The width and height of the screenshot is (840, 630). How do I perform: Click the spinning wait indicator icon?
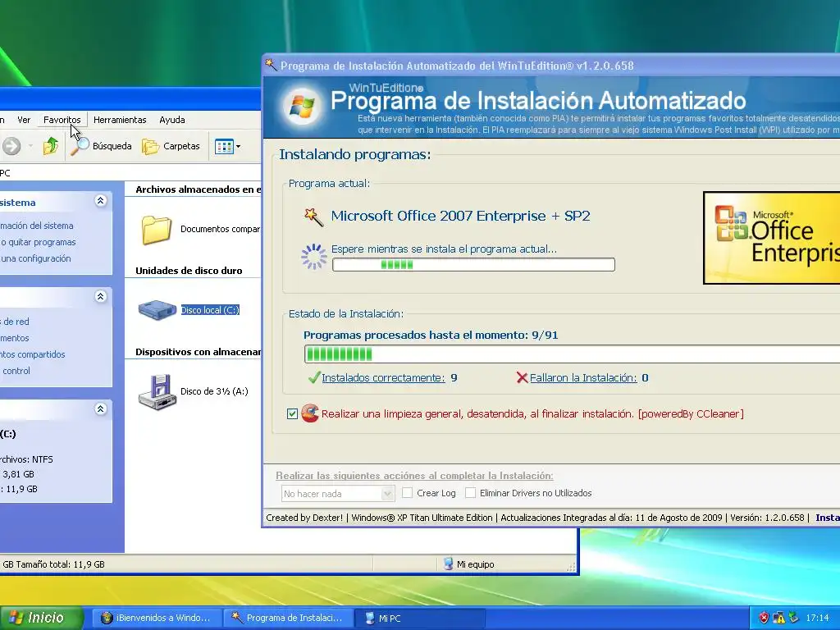click(313, 257)
